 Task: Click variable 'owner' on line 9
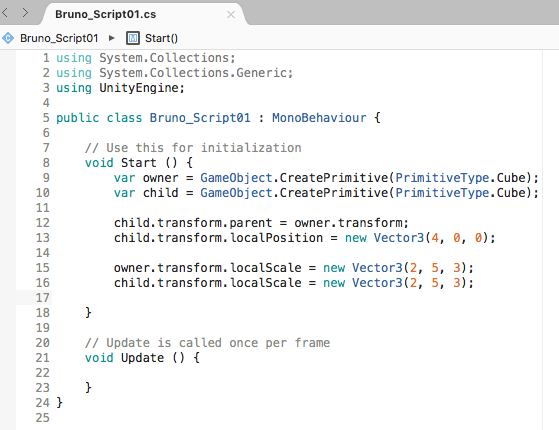click(160, 178)
